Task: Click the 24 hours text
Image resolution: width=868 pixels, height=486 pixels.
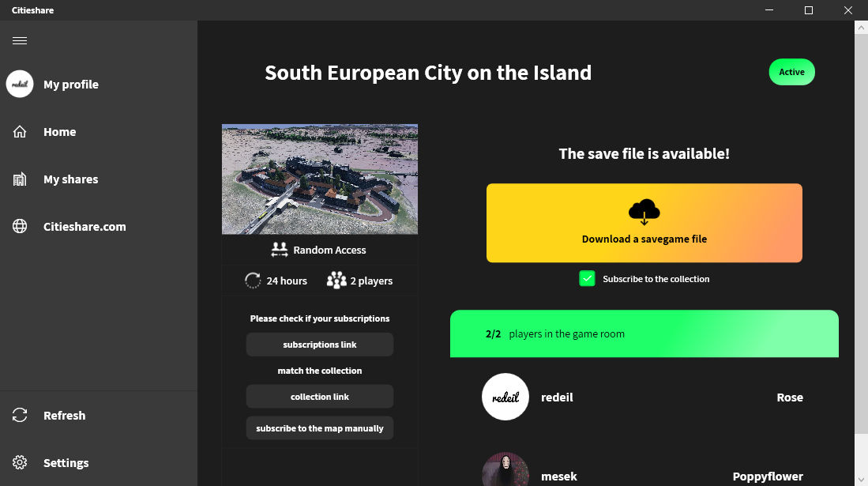Action: 287,281
